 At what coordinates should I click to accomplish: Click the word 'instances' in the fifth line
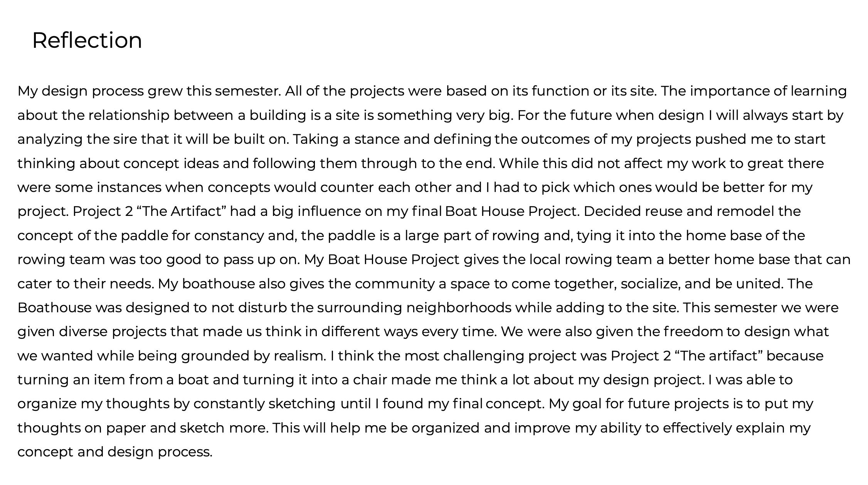129,187
